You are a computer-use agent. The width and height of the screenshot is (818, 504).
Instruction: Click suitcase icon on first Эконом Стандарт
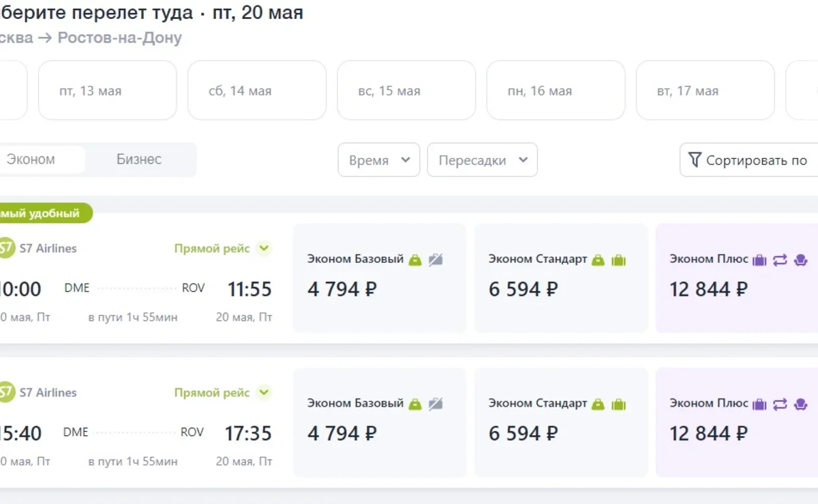click(618, 259)
